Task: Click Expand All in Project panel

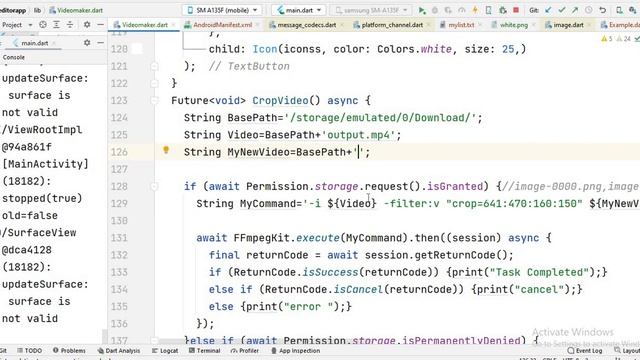Action: pyautogui.click(x=56, y=25)
